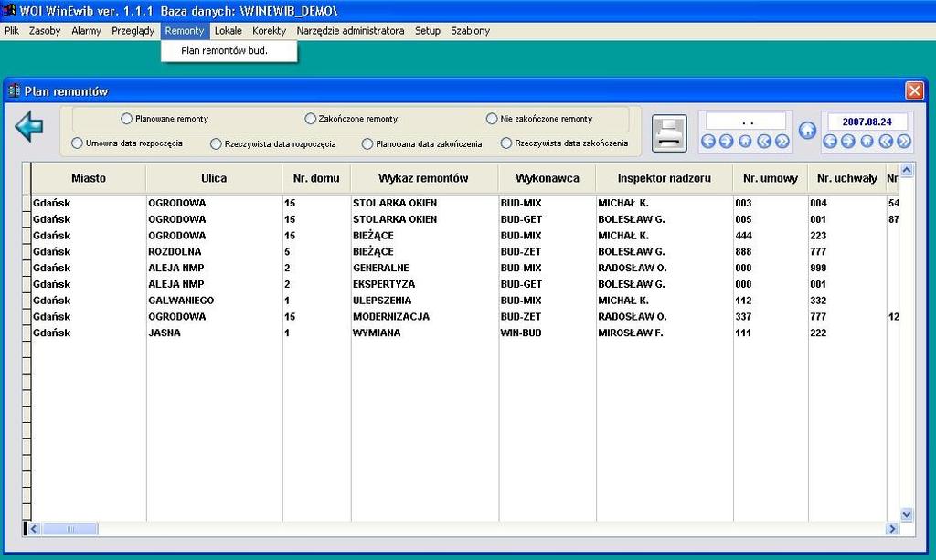Click the Remonty menu

point(185,30)
